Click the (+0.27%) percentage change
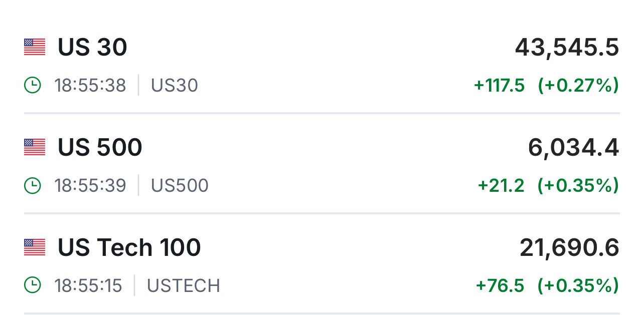Viewport: 644px width, 315px height. (x=578, y=86)
